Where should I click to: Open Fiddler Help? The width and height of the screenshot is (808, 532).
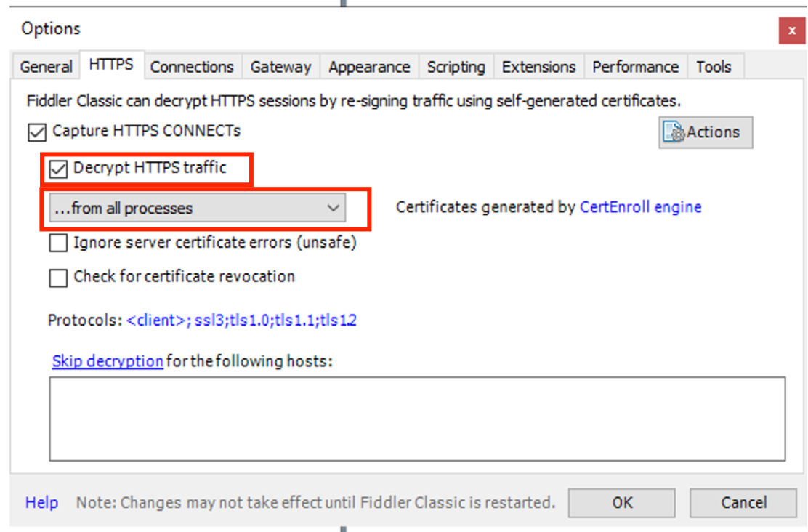(x=41, y=502)
